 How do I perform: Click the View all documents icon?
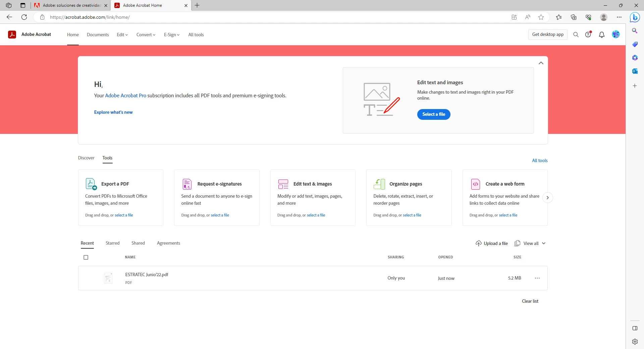point(518,243)
